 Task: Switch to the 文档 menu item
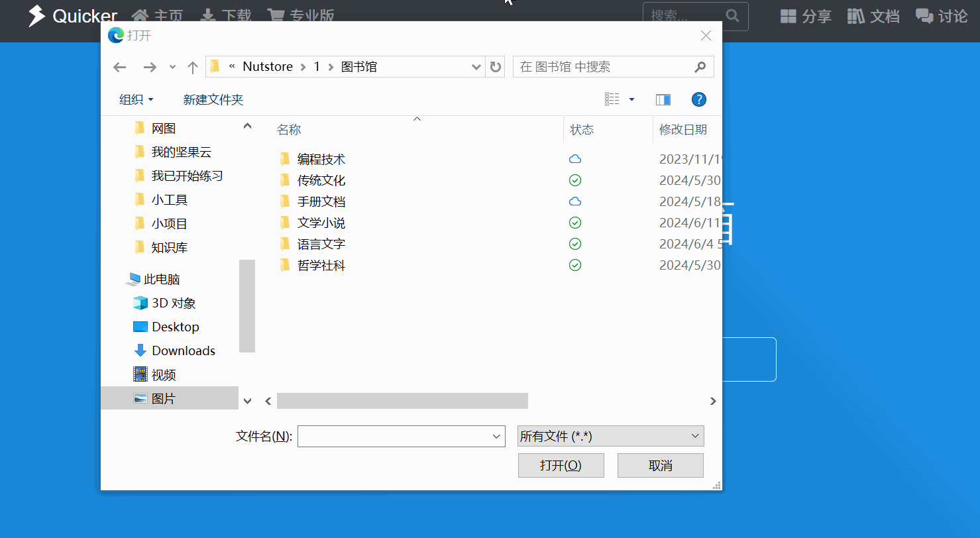(x=873, y=16)
